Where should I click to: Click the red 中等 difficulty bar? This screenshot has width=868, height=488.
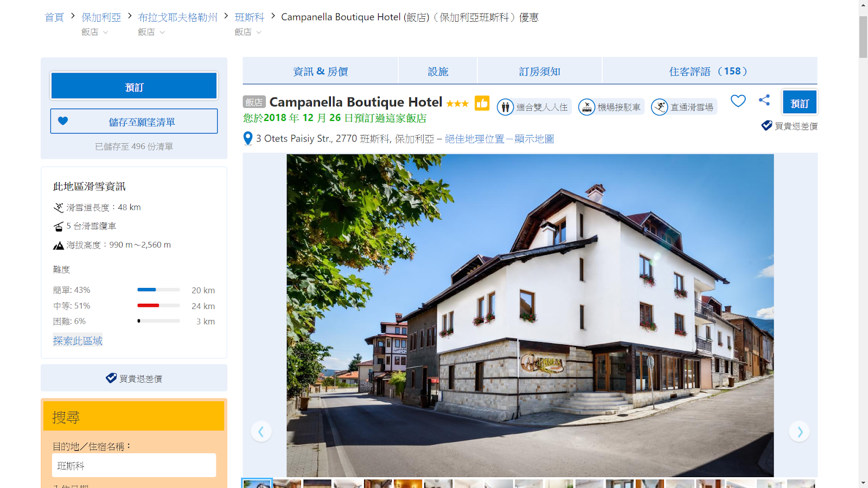point(148,306)
